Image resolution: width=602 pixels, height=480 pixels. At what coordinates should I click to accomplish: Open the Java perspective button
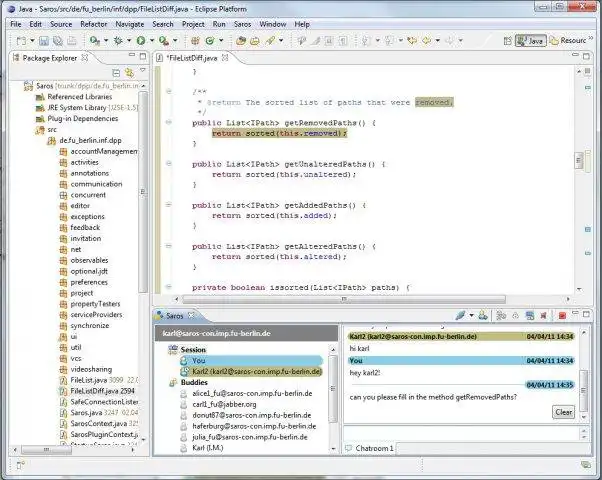coord(531,41)
